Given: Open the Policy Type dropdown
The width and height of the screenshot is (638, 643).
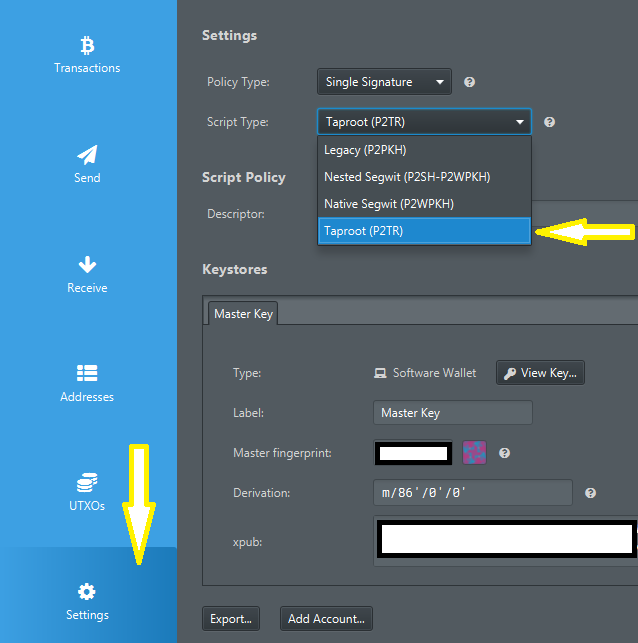Looking at the screenshot, I should click(384, 82).
